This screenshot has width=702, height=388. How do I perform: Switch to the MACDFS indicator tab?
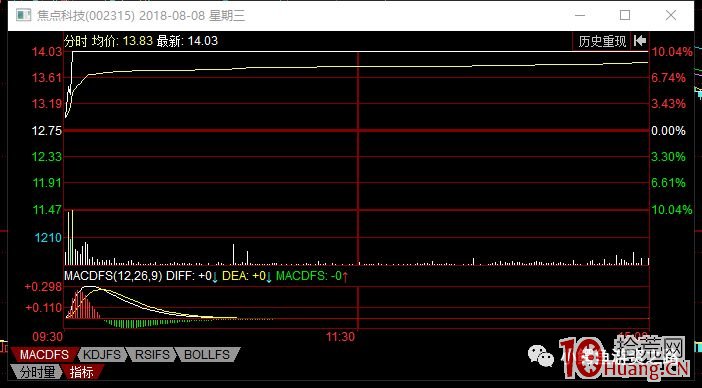(44, 354)
